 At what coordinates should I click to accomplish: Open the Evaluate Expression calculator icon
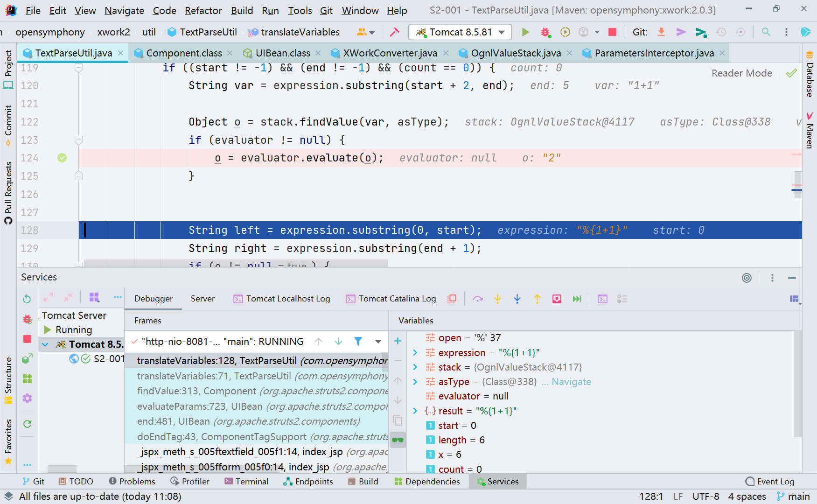(x=602, y=299)
